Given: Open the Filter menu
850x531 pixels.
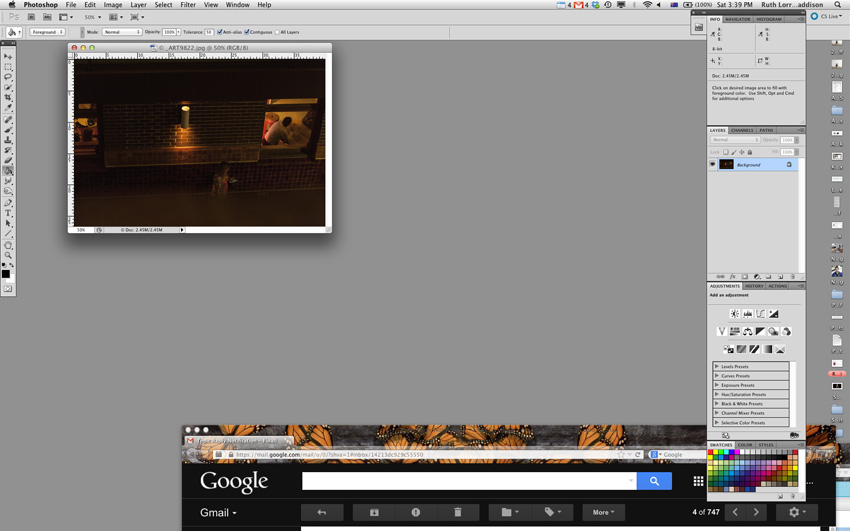Looking at the screenshot, I should click(x=188, y=5).
